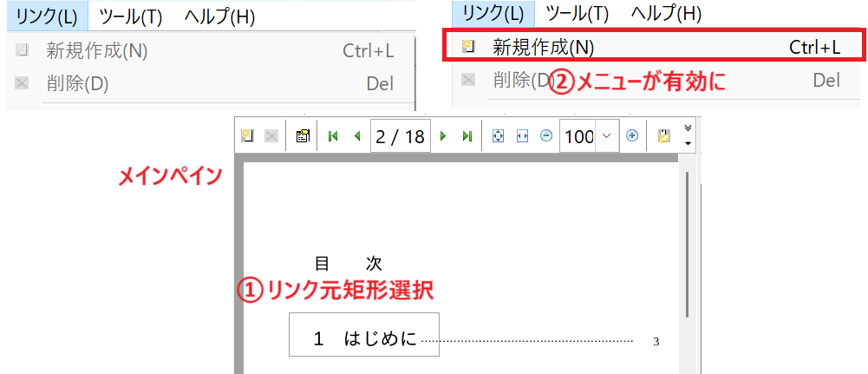Screen dimensions: 868x374
Task: Zoom in with the plus icon
Action: [632, 136]
